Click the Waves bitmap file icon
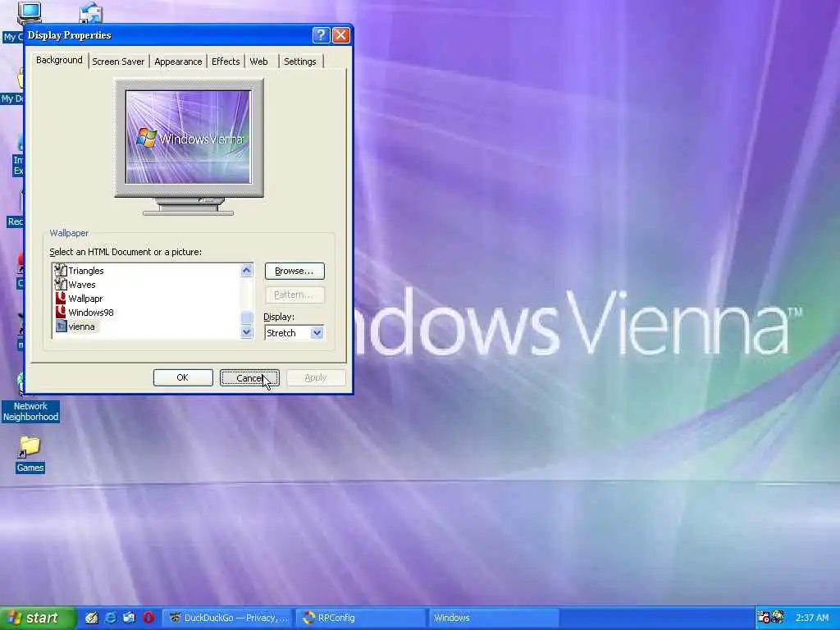The height and width of the screenshot is (630, 840). tap(61, 285)
